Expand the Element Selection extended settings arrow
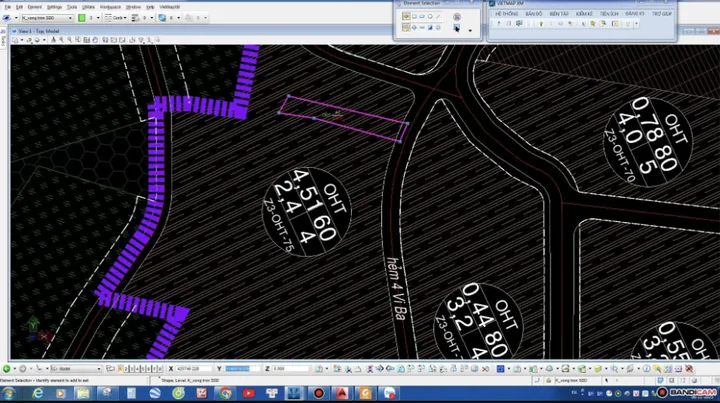The image size is (720, 403). (x=470, y=30)
